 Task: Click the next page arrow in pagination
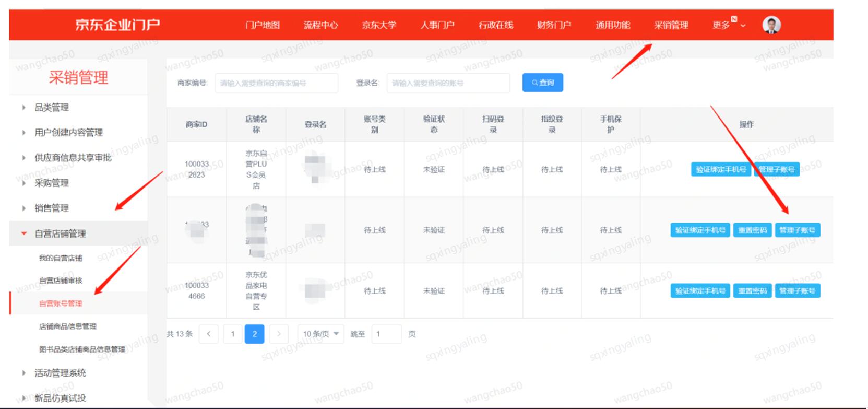coord(279,334)
